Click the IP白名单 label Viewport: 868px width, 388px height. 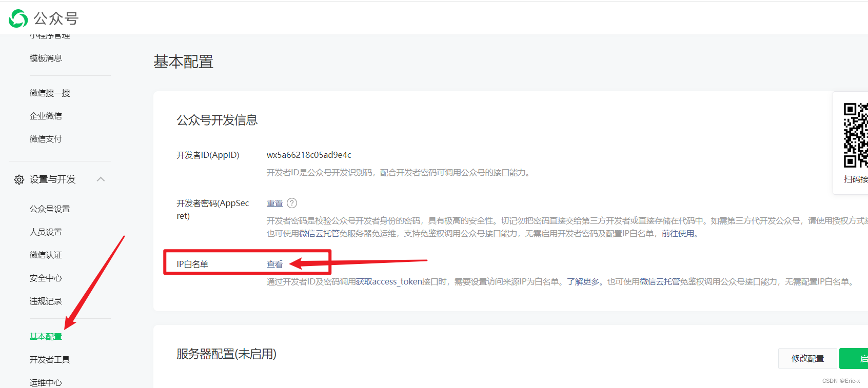[x=192, y=264]
